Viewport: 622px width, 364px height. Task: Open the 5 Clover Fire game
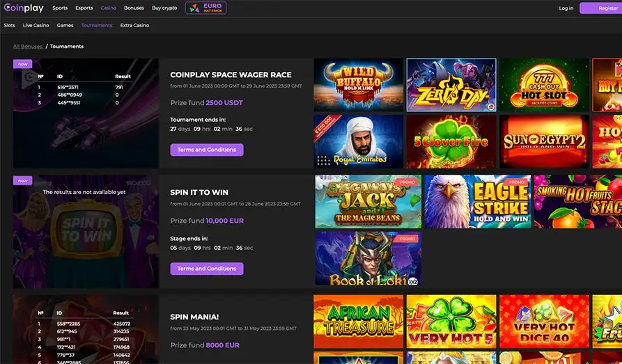[451, 141]
